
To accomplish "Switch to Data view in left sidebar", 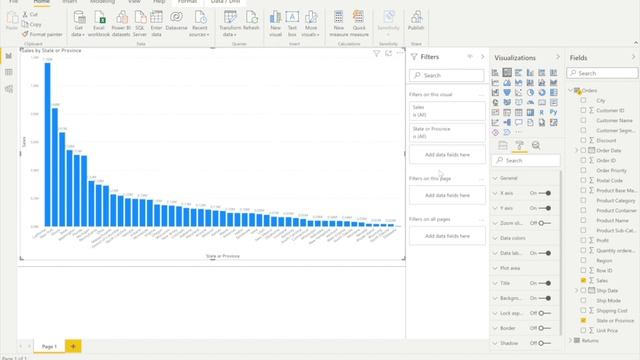I will tap(9, 72).
